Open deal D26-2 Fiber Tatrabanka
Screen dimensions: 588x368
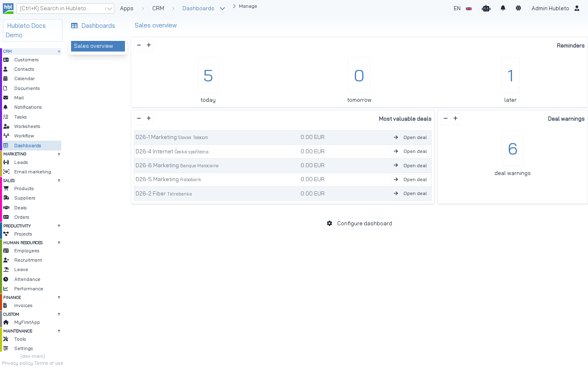point(410,193)
